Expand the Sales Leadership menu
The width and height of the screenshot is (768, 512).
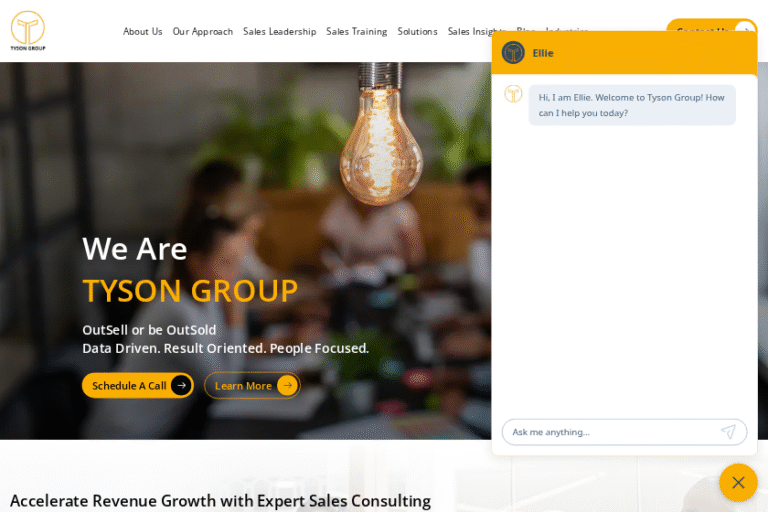[280, 31]
